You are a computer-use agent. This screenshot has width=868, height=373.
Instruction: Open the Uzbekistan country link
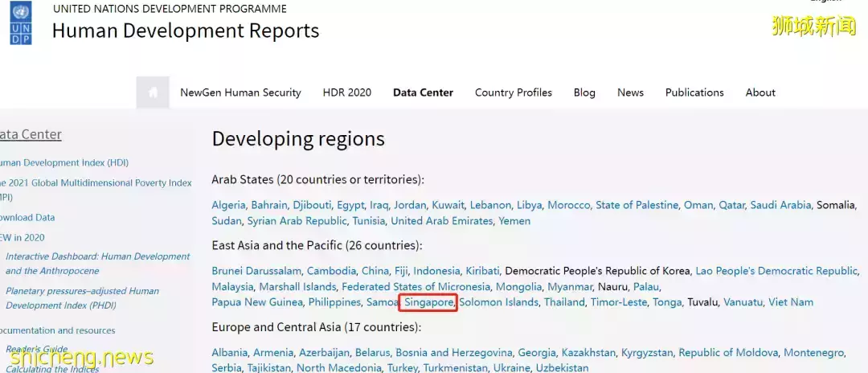[562, 368]
